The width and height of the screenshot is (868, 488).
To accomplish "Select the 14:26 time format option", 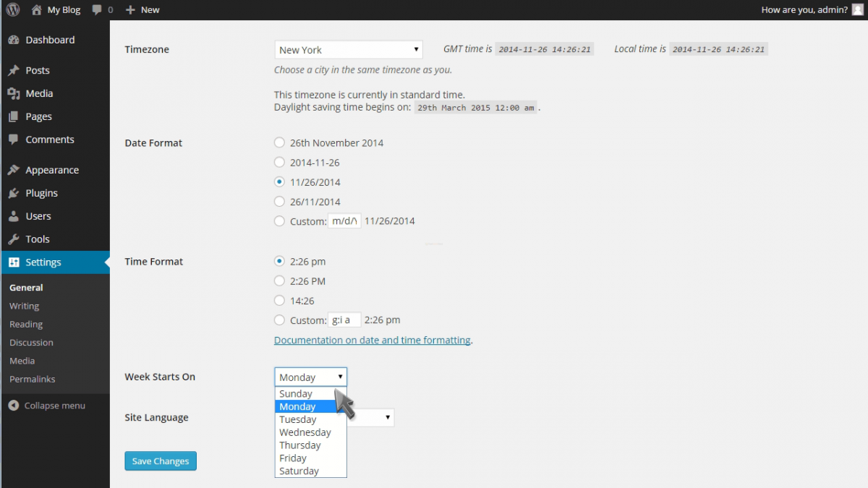I will pyautogui.click(x=279, y=300).
